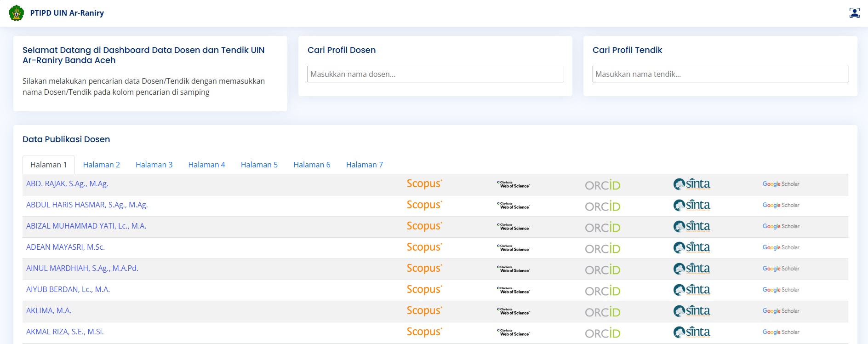Switch to the Halaman 5 tab
This screenshot has width=868, height=344.
(259, 165)
